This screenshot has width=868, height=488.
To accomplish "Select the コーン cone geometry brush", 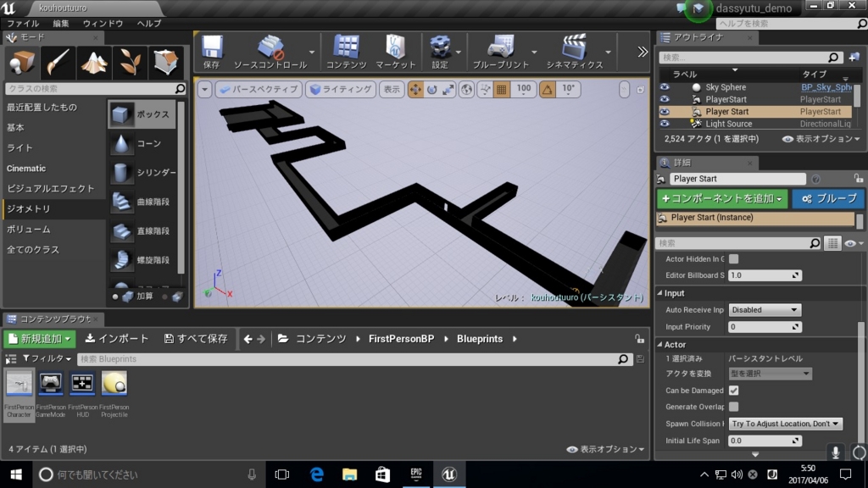I will [x=142, y=143].
